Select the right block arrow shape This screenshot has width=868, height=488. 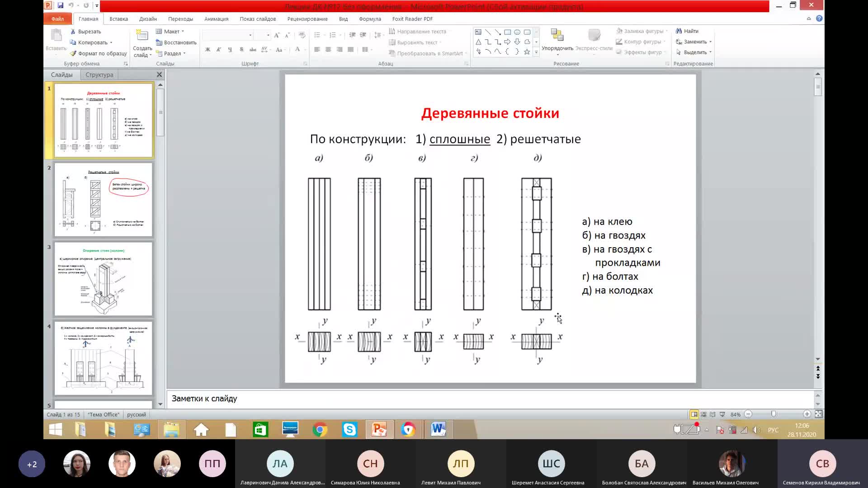[x=507, y=42]
